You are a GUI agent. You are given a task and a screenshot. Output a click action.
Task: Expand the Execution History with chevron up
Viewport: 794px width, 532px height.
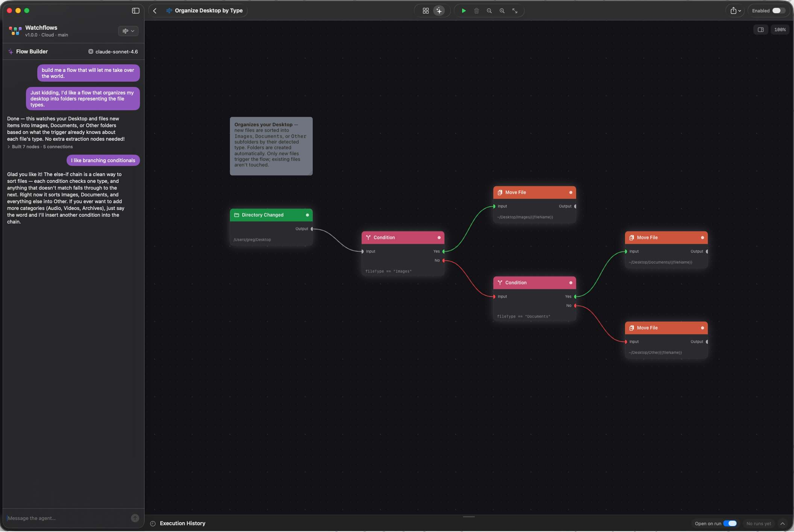coord(783,523)
